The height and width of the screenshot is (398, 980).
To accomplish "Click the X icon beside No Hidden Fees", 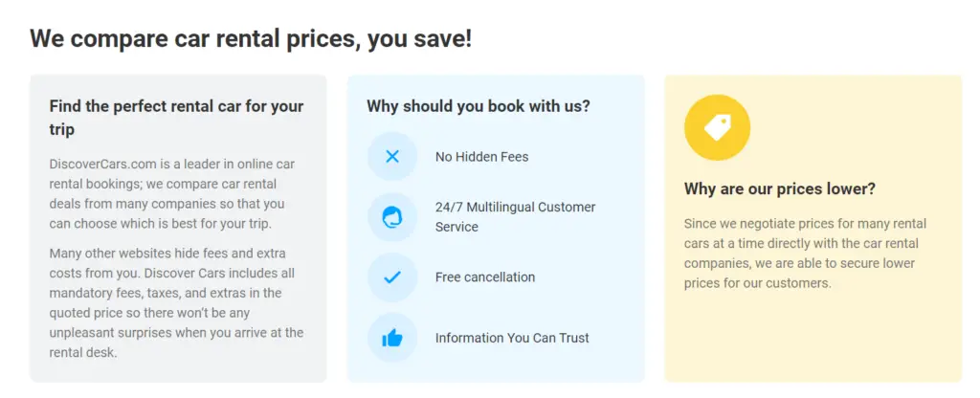I will (x=391, y=156).
